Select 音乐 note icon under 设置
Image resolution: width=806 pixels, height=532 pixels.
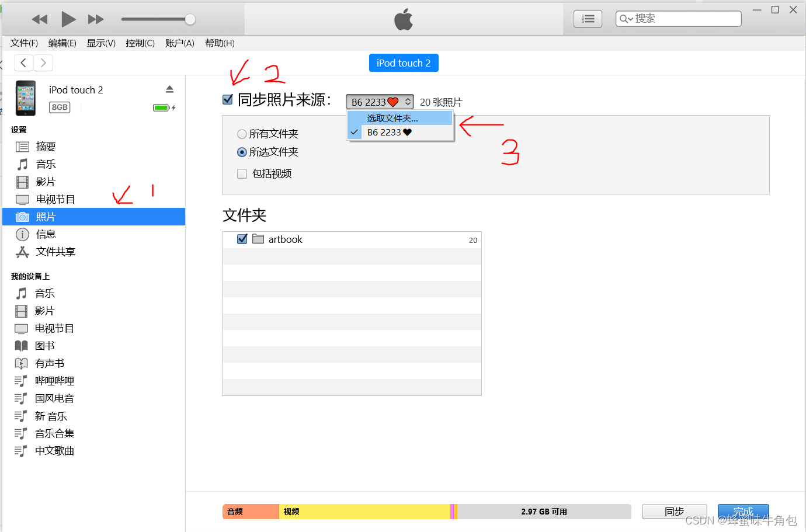coord(22,164)
